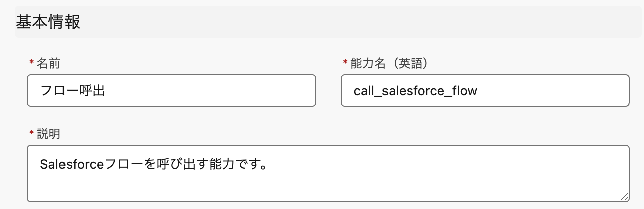
Task: Place cursor within call_salesforce_flow text
Action: 415,91
